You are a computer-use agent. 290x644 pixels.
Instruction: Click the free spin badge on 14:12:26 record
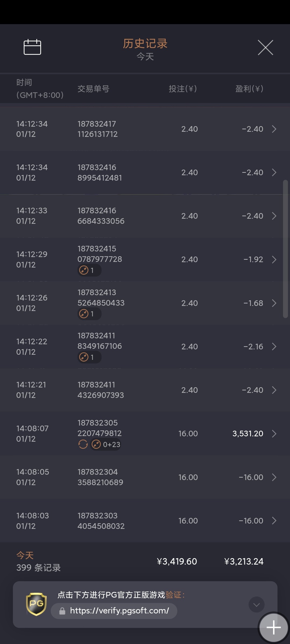pyautogui.click(x=89, y=314)
